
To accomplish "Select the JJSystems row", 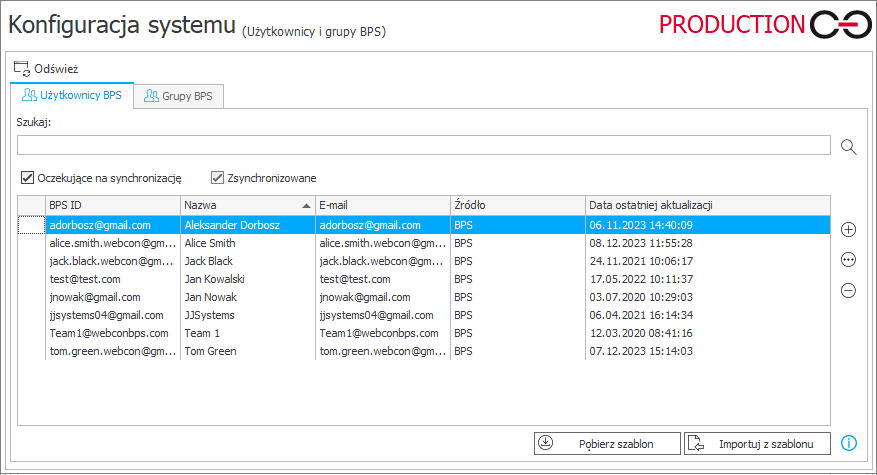I will 423,315.
